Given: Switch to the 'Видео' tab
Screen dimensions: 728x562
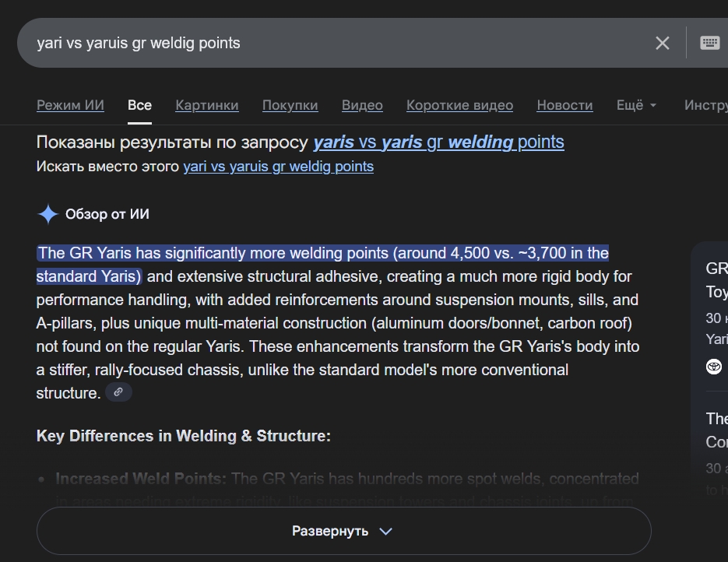Looking at the screenshot, I should point(362,105).
